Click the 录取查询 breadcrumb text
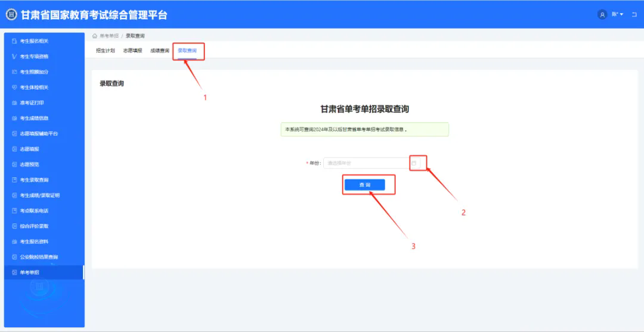The image size is (644, 332). coord(135,36)
